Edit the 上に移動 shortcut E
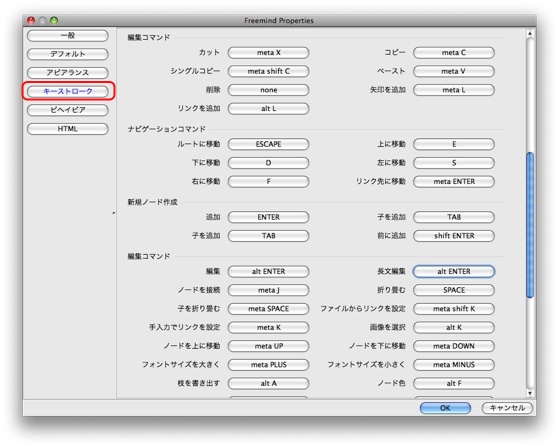The image size is (559, 447). (454, 144)
